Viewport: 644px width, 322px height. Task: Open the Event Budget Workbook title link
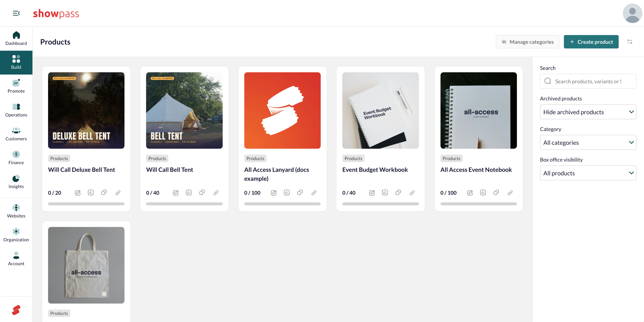click(x=375, y=170)
